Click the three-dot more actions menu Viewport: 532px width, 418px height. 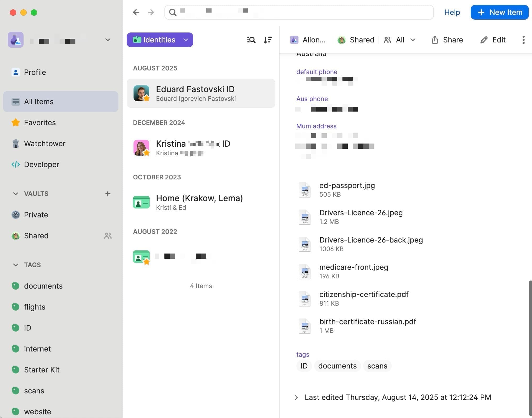pos(523,40)
